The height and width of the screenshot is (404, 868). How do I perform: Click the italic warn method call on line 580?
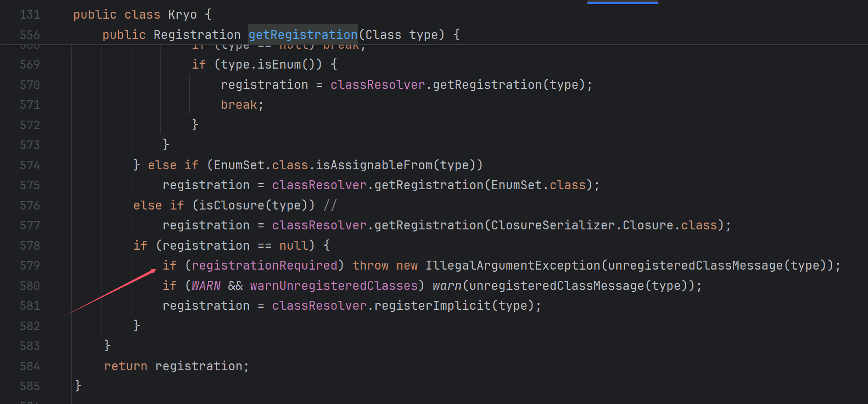coord(447,286)
